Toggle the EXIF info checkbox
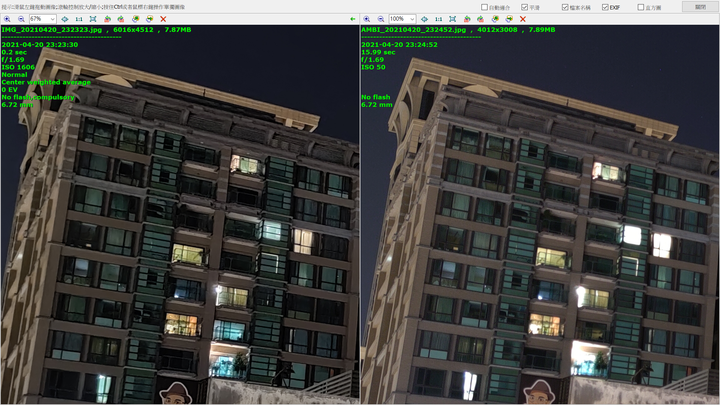The height and width of the screenshot is (405, 720). (x=605, y=7)
